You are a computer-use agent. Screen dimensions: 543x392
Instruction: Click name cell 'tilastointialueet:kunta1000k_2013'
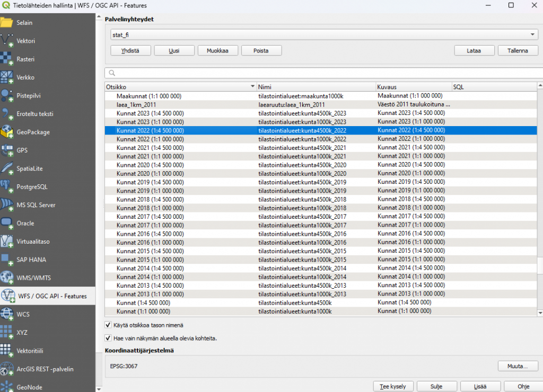coord(302,294)
